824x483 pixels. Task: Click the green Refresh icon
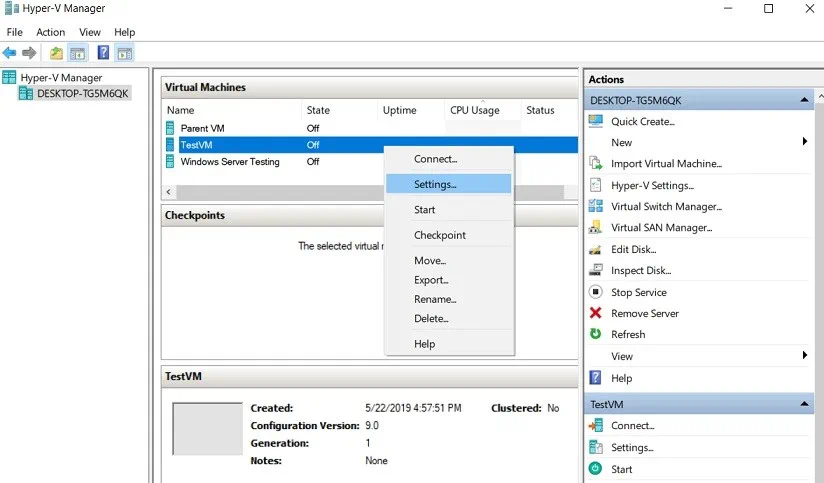click(596, 334)
